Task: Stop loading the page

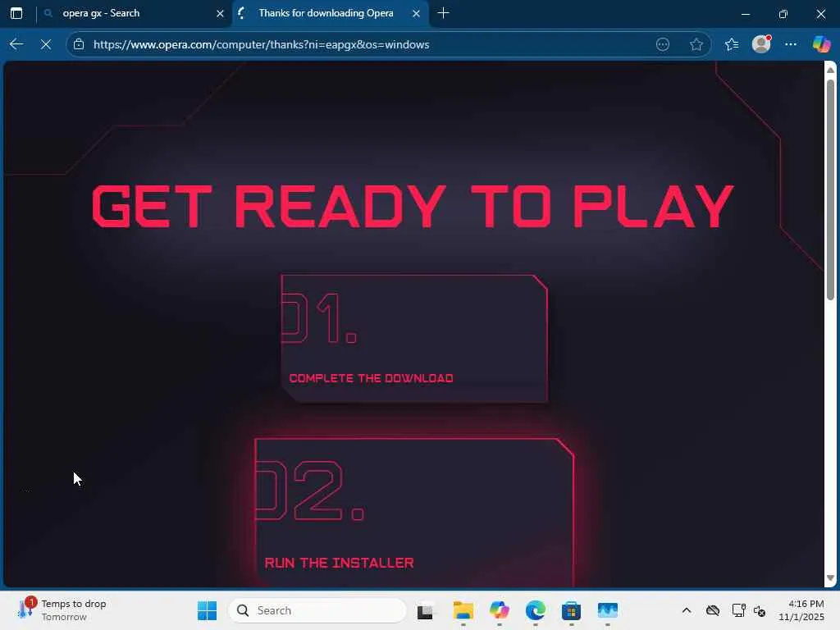Action: pyautogui.click(x=46, y=44)
